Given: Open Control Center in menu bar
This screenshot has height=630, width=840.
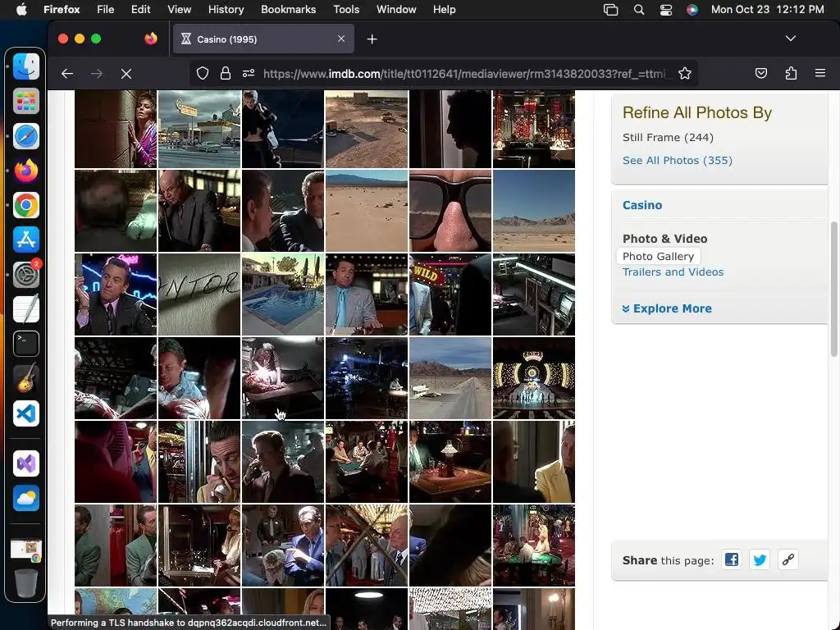Looking at the screenshot, I should tap(666, 10).
